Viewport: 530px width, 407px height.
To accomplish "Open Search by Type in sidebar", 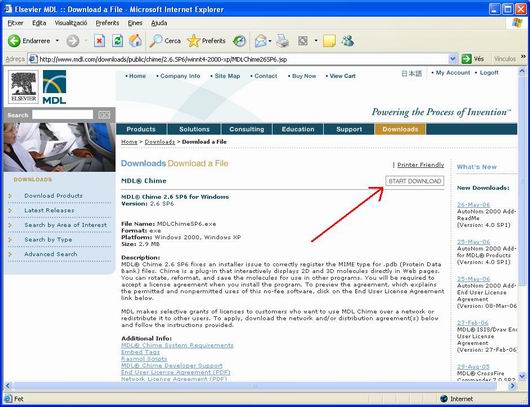I will click(x=48, y=239).
